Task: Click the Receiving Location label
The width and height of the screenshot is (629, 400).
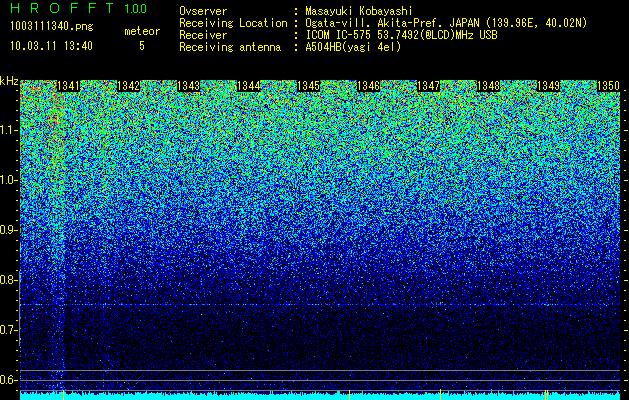Action: pos(233,23)
